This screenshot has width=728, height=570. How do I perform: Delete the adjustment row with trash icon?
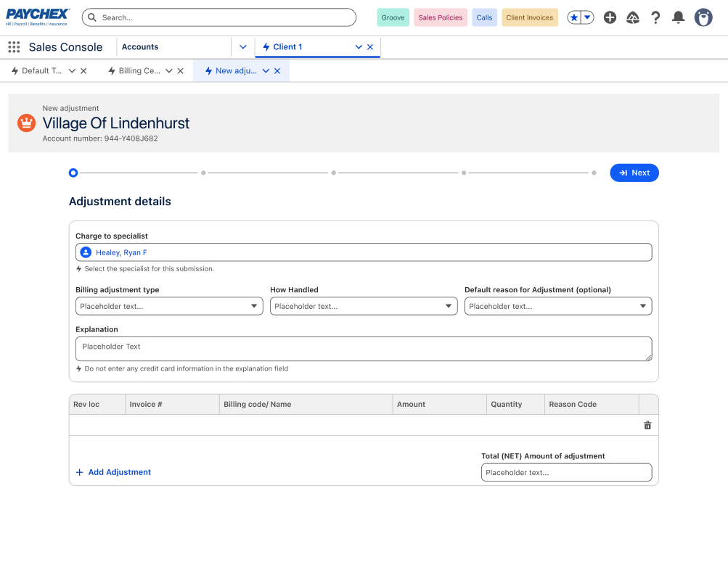pyautogui.click(x=647, y=425)
